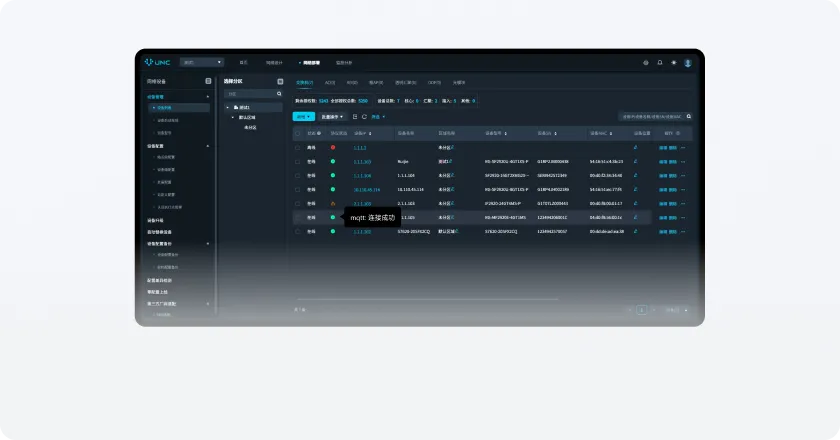Expand the second-level node in partition tree
The width and height of the screenshot is (840, 440).
coord(233,117)
